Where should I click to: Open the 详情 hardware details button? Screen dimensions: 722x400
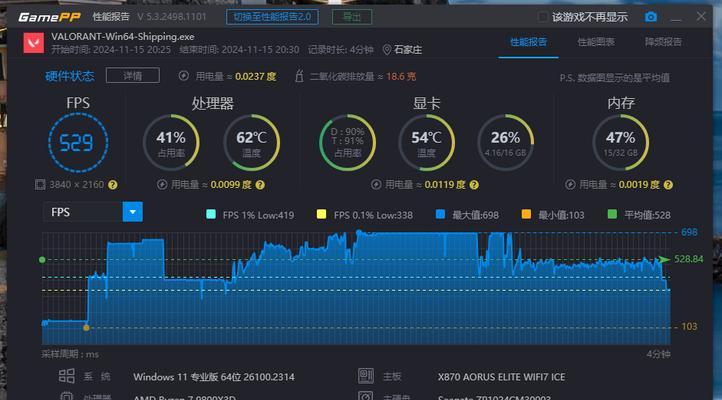[x=133, y=75]
